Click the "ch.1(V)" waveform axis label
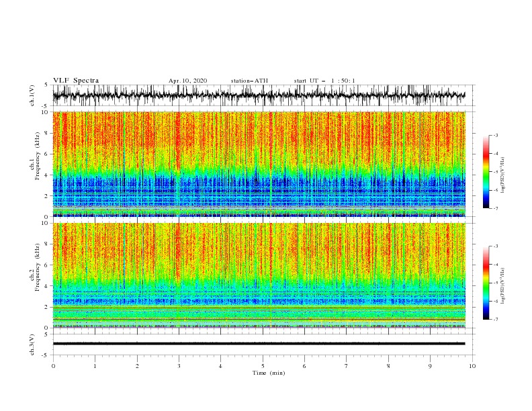 click(32, 95)
